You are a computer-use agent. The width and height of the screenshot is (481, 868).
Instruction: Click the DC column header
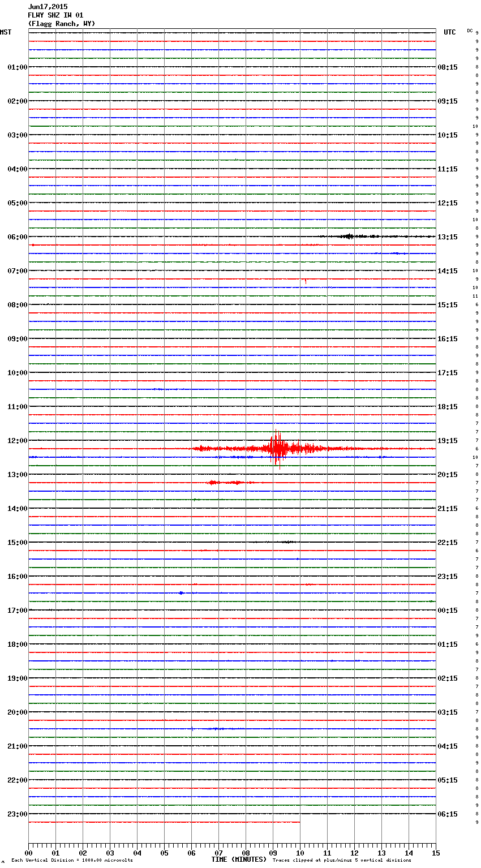pos(470,31)
